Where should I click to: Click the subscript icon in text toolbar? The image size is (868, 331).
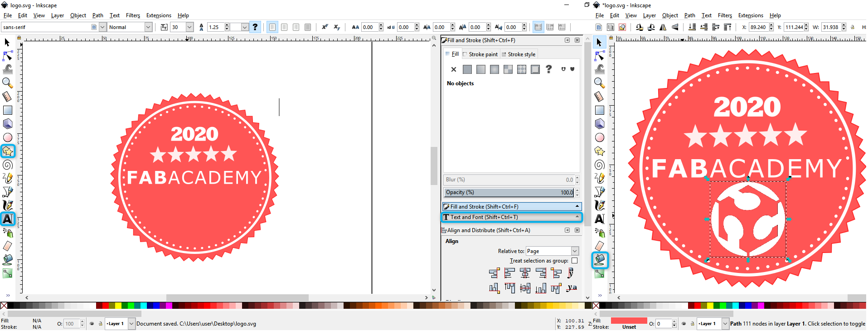point(337,27)
